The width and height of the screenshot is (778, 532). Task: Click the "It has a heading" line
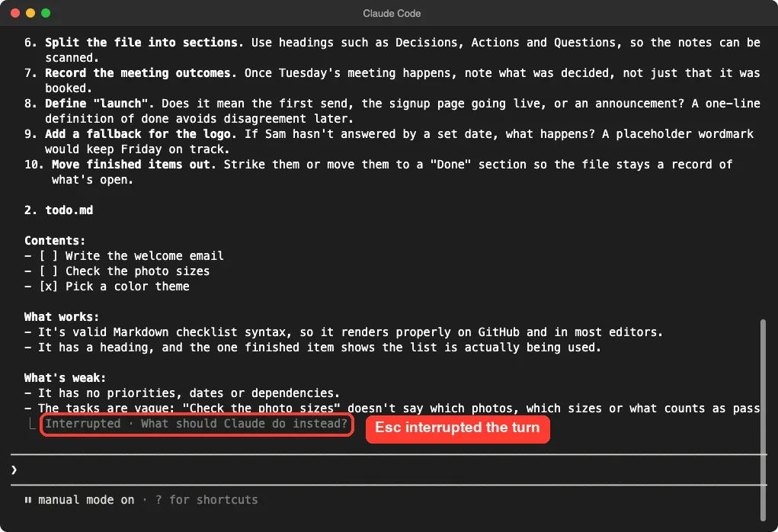pos(312,348)
